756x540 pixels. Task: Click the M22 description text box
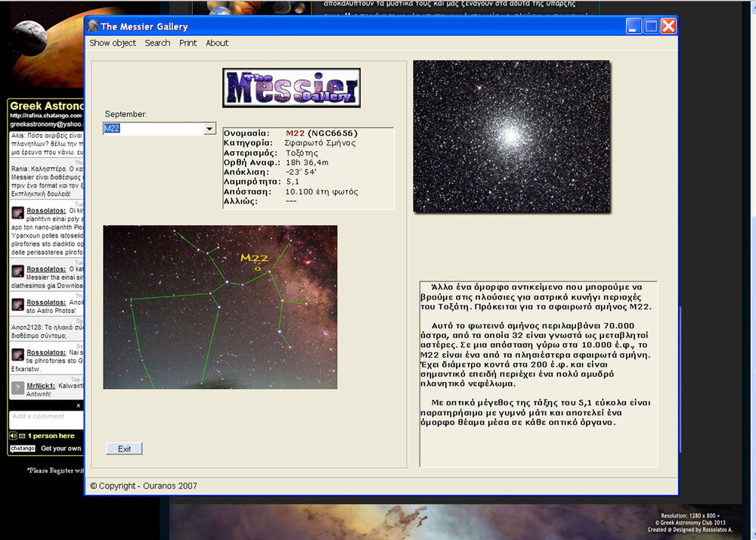pos(538,374)
